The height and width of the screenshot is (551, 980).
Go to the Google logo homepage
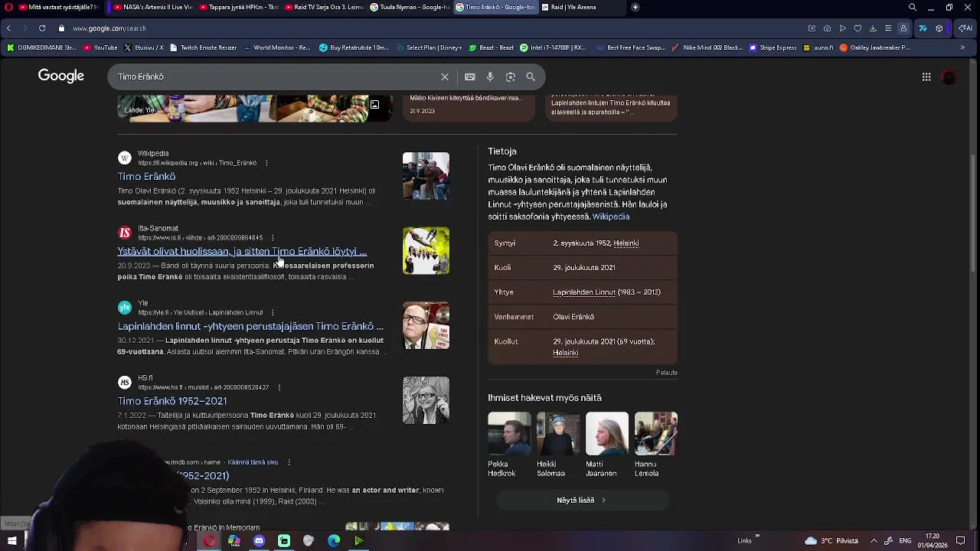61,76
